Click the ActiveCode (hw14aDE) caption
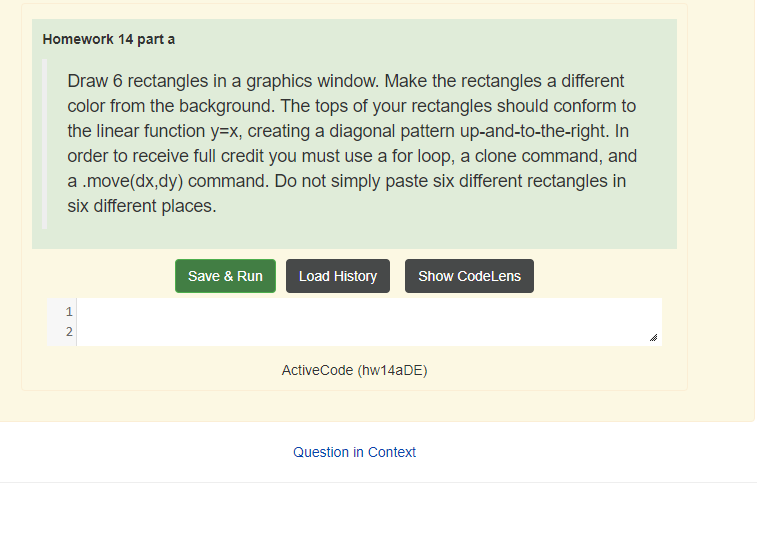The width and height of the screenshot is (757, 537). click(354, 370)
